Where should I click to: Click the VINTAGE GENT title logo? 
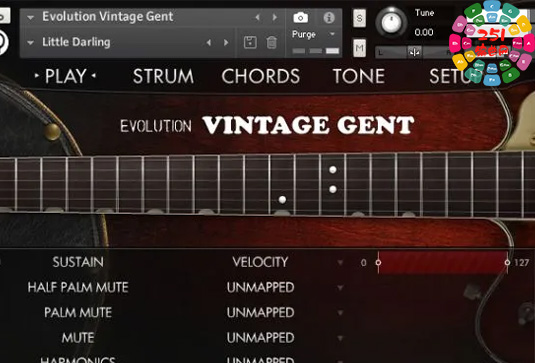tap(308, 125)
